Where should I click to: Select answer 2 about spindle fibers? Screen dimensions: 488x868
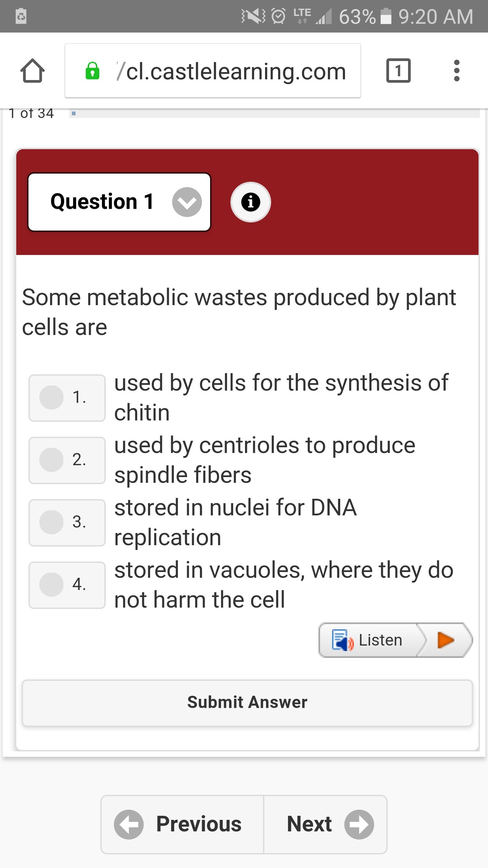52,460
